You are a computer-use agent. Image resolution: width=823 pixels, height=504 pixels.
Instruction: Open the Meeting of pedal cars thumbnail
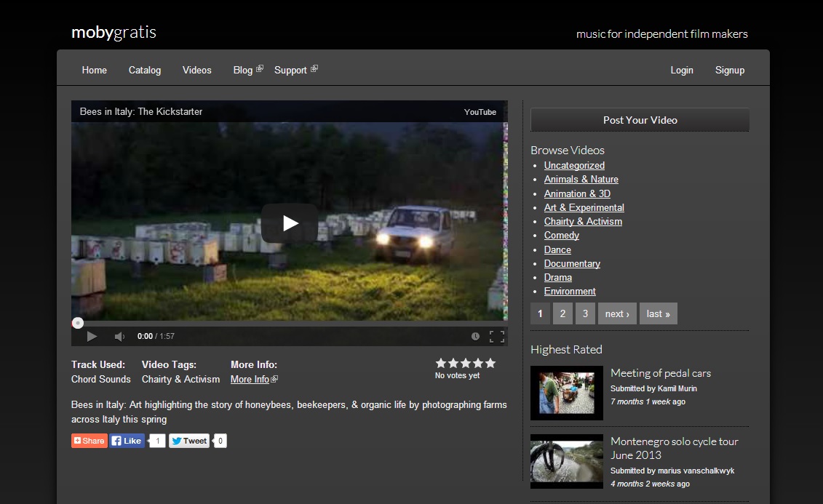coord(567,393)
